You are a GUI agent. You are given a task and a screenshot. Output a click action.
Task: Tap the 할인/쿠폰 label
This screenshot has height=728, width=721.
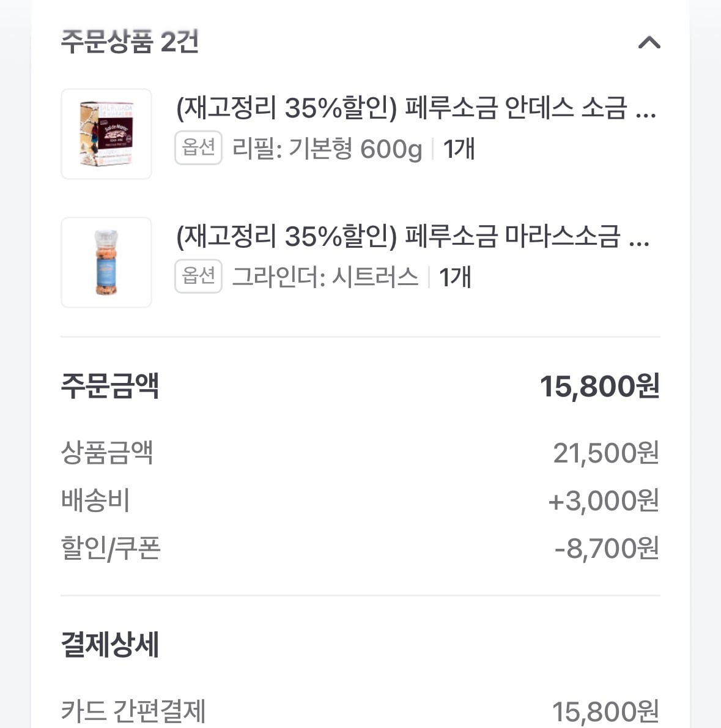point(111,548)
